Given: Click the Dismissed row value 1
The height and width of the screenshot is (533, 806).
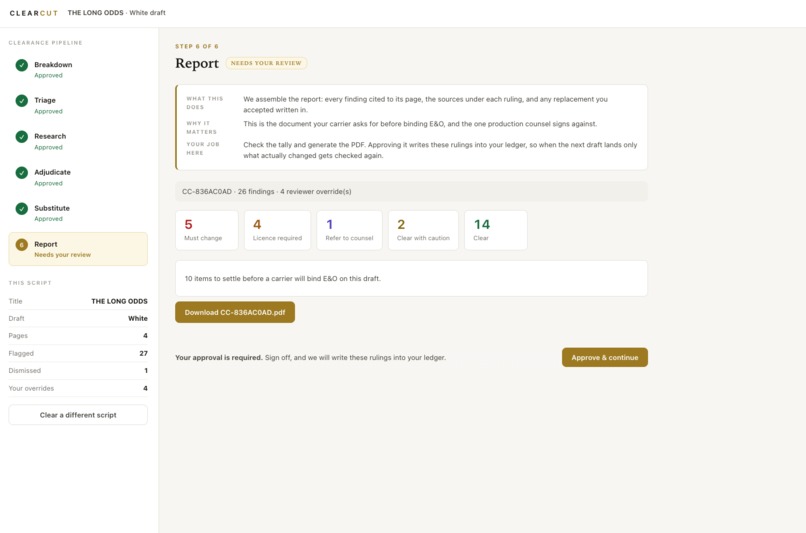Looking at the screenshot, I should pyautogui.click(x=146, y=371).
